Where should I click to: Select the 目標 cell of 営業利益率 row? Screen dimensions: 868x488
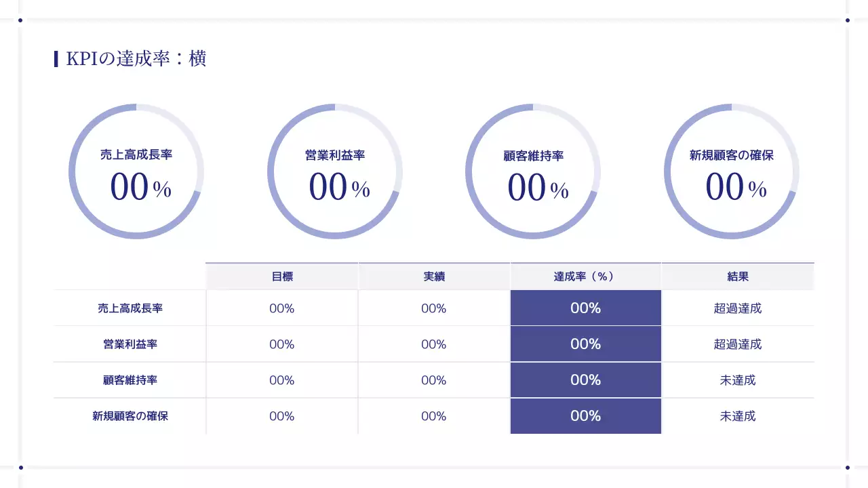click(x=282, y=344)
